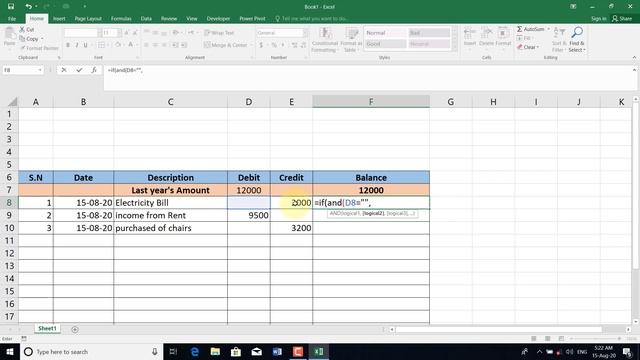Click the Cut scissors icon

(22, 29)
